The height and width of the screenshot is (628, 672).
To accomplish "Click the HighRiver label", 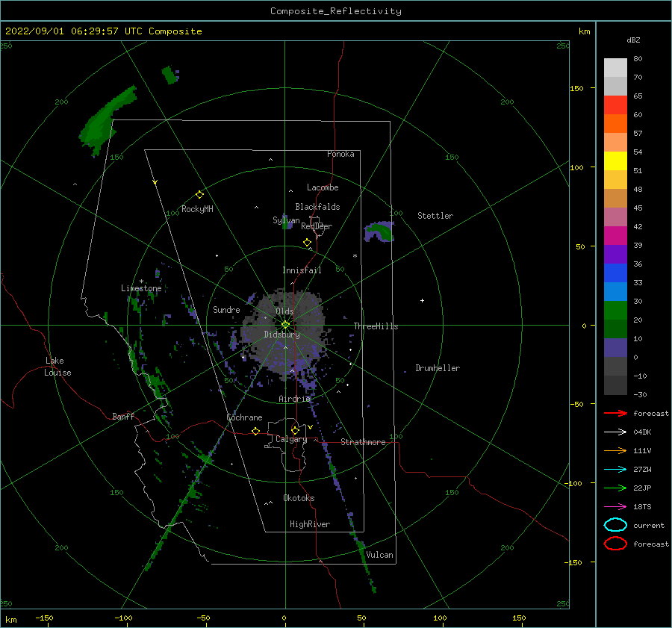I will [x=310, y=524].
